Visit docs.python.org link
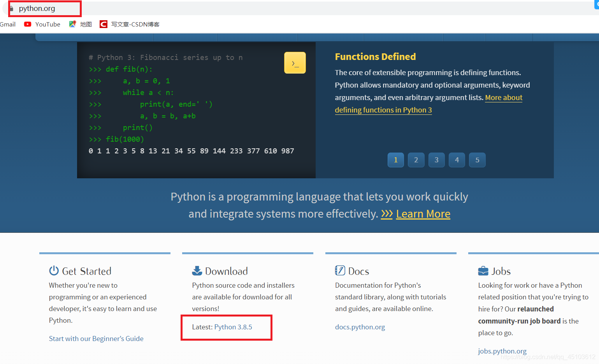Screen dimensions: 599x364 (x=360, y=327)
